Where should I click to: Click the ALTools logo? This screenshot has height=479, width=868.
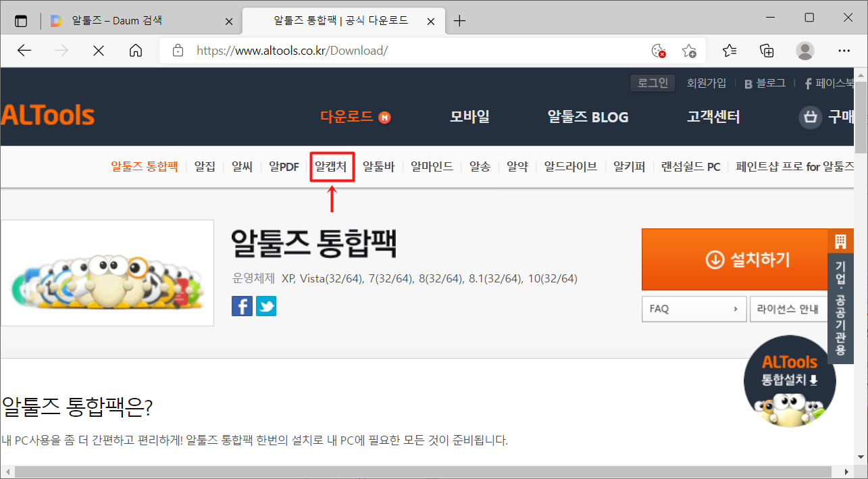click(47, 116)
